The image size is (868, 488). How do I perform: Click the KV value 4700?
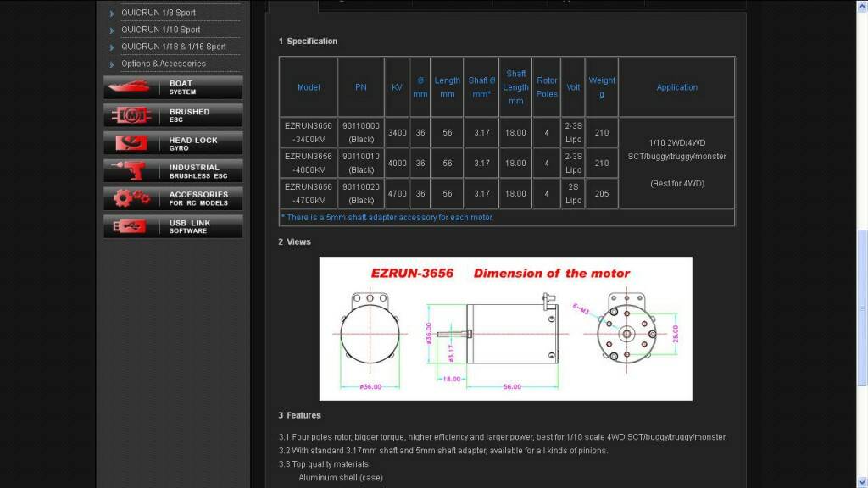tap(397, 194)
